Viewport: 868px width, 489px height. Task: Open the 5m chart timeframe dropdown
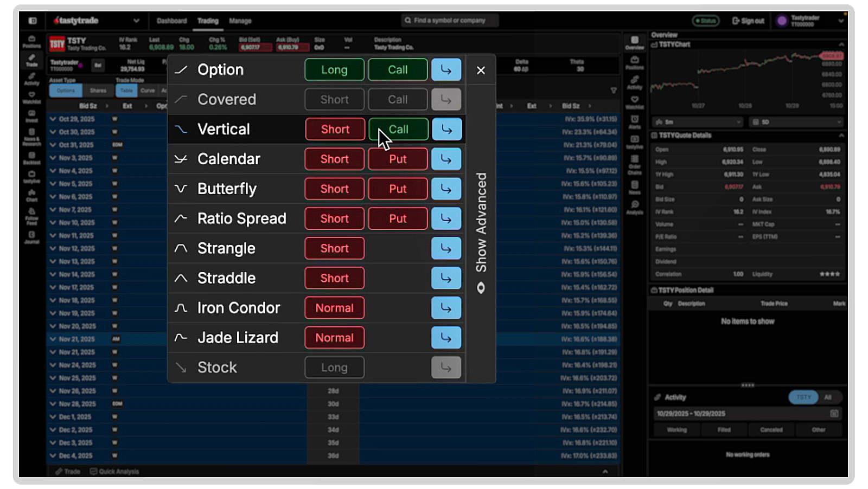(x=697, y=122)
